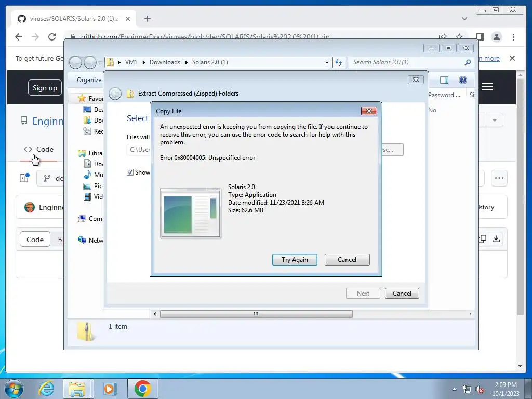Click the zipped folder icon in details pane
Image resolution: width=532 pixels, height=399 pixels.
click(x=86, y=331)
